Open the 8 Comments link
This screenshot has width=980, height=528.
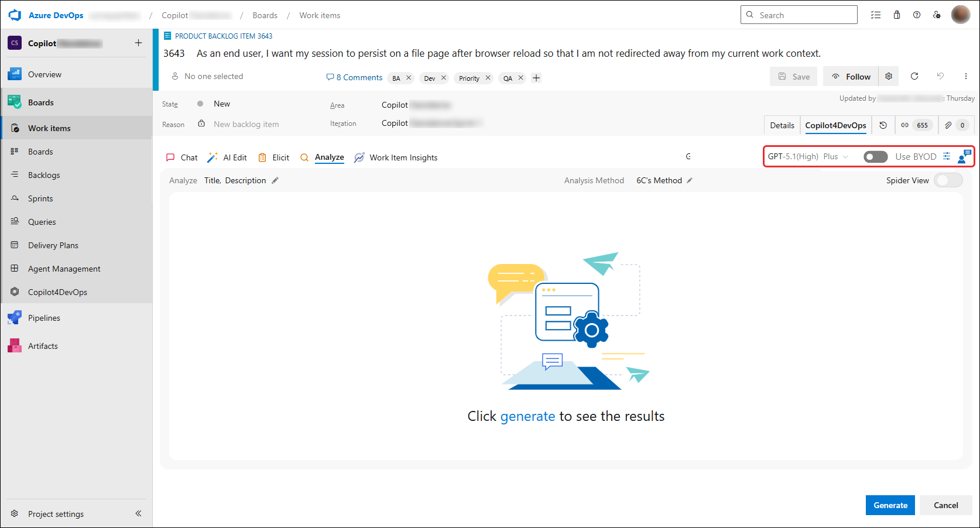[x=354, y=77]
